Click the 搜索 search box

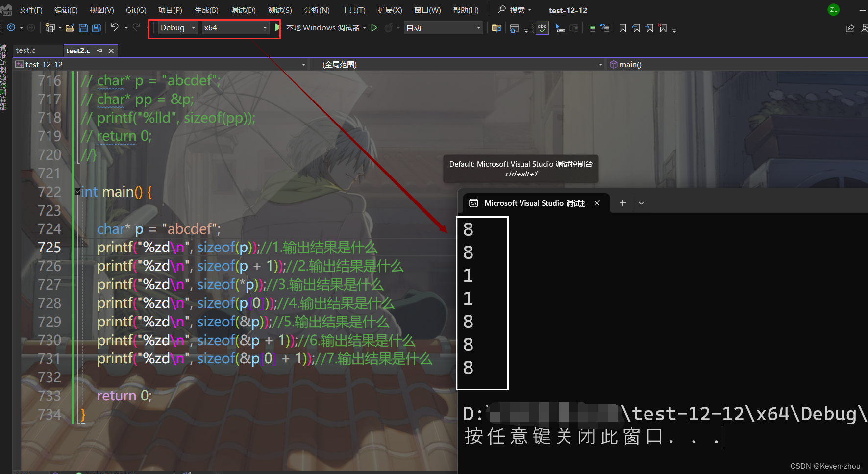pyautogui.click(x=515, y=10)
